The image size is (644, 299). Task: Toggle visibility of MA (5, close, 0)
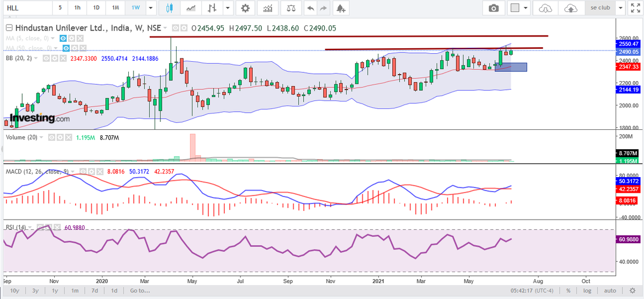[x=63, y=39]
